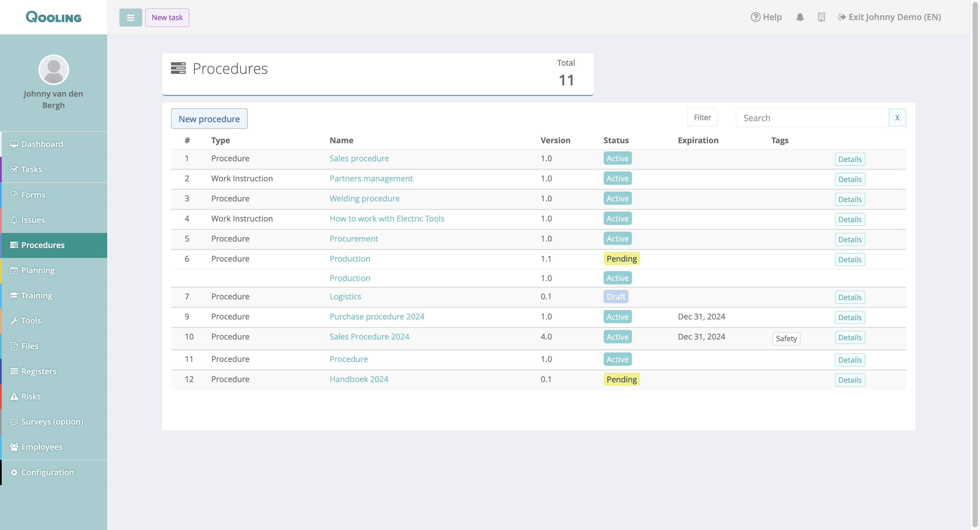
Task: Toggle the hamburger sidebar menu button
Action: click(130, 17)
